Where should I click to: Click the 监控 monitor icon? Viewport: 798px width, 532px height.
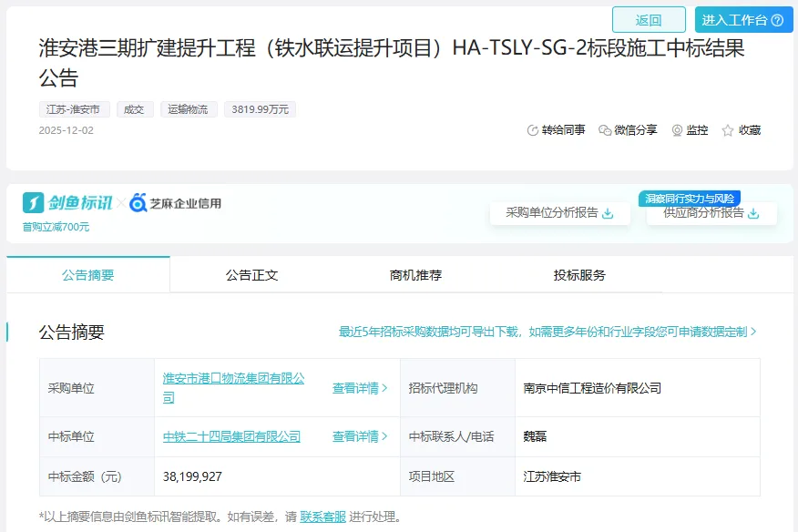click(677, 130)
